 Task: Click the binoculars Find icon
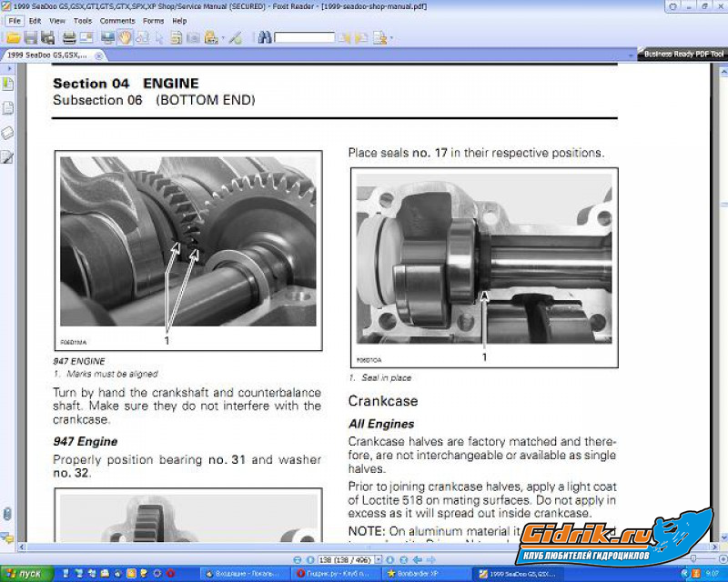point(264,37)
